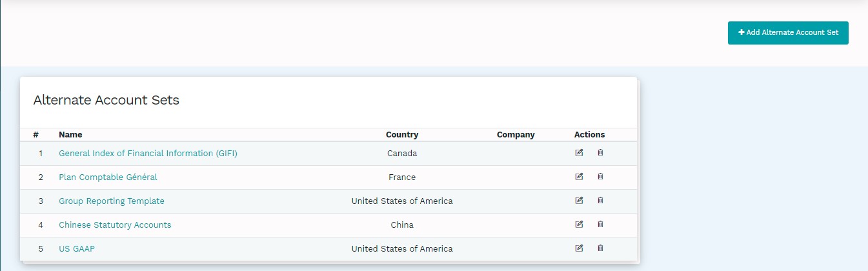868x271 pixels.
Task: Click the Country column header
Action: click(402, 135)
